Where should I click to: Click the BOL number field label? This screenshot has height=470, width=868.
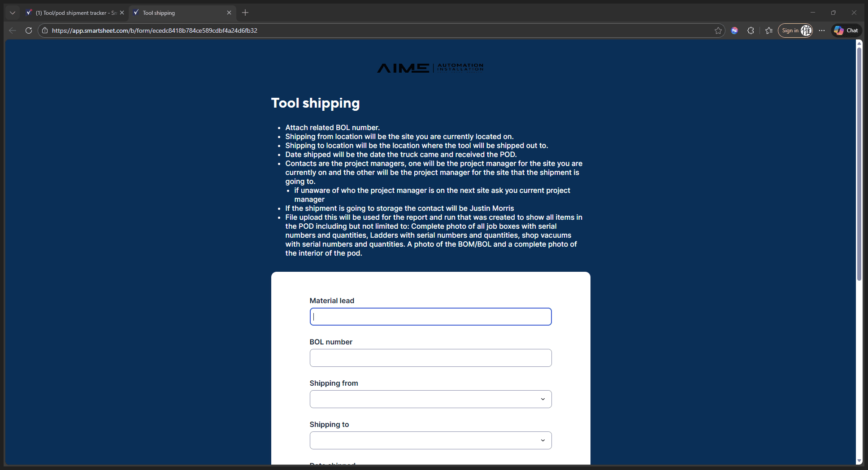pyautogui.click(x=331, y=342)
